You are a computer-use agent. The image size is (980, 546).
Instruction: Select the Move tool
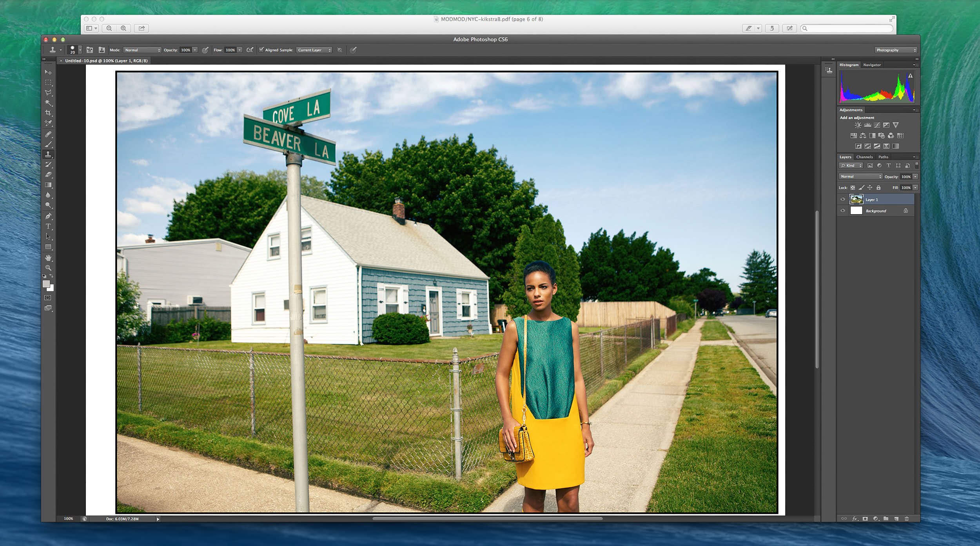[x=48, y=72]
